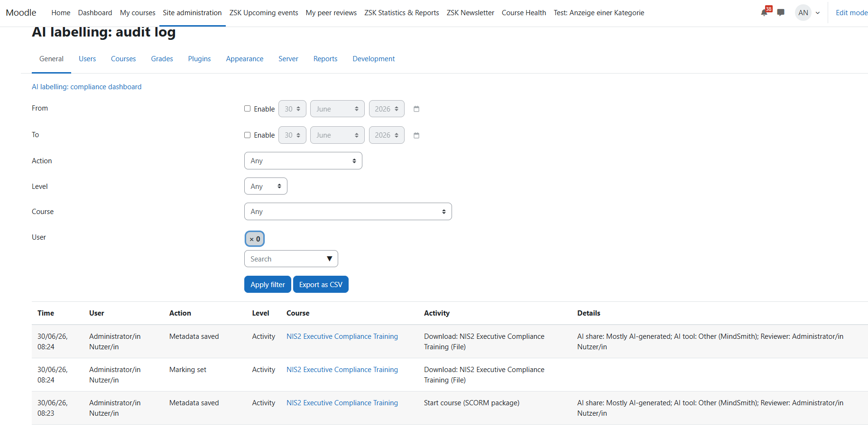The image size is (868, 429).
Task: Open ZSK Statistics & Reports
Action: 402,13
